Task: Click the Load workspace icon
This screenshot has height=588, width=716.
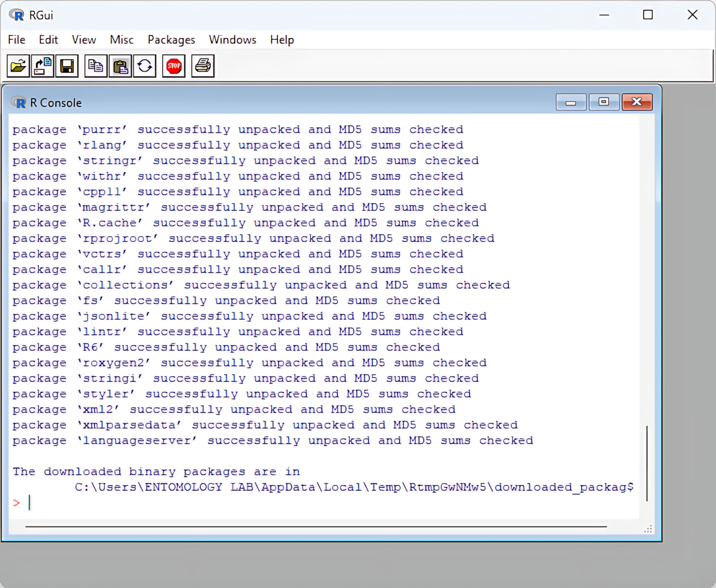Action: [x=43, y=66]
